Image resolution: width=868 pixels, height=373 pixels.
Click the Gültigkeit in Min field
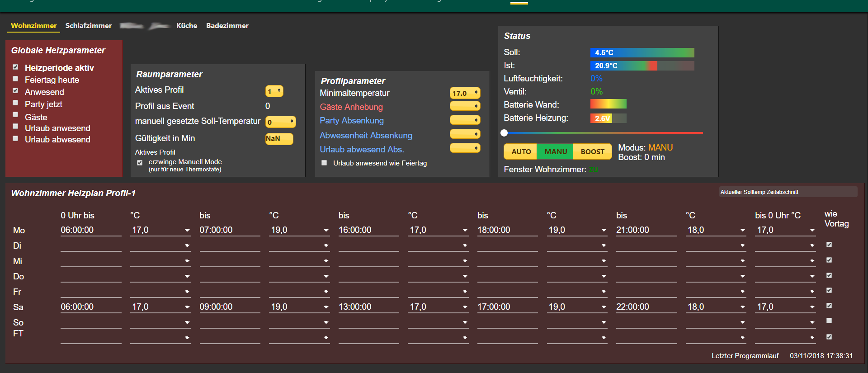279,139
